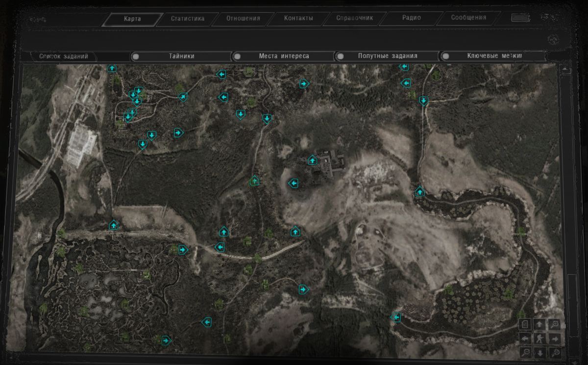This screenshot has height=365, width=588.
Task: Open the Справочник tab
Action: click(355, 18)
